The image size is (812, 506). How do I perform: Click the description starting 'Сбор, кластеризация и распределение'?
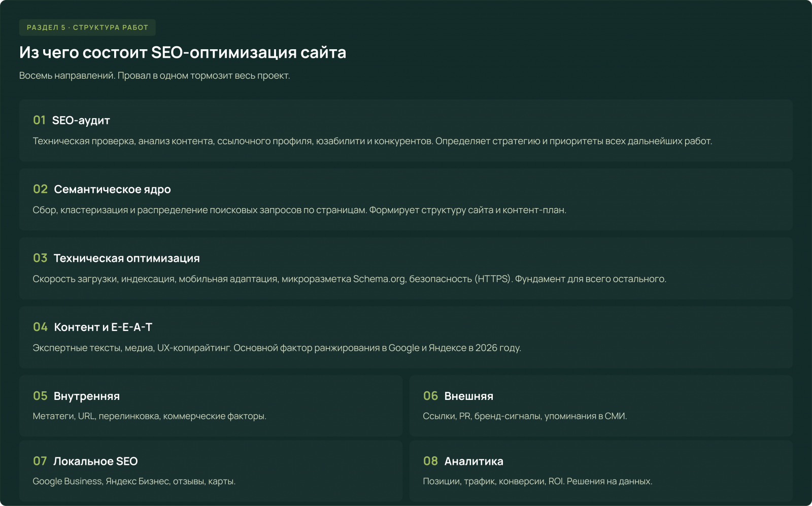tap(299, 210)
